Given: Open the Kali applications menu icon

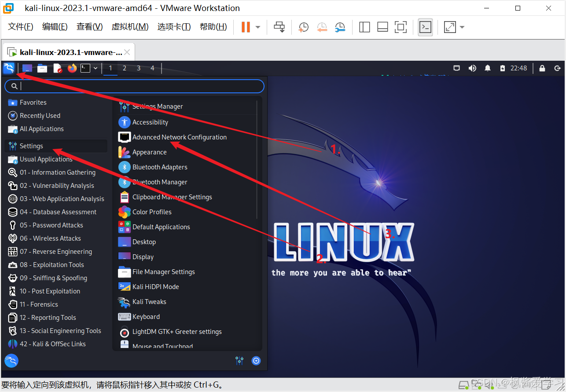Looking at the screenshot, I should [9, 68].
